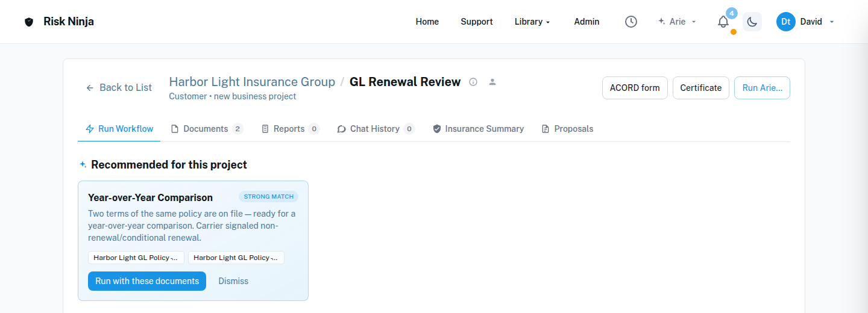Image resolution: width=868 pixels, height=313 pixels.
Task: Dismiss the Year-over-Year recommendation
Action: (x=233, y=281)
